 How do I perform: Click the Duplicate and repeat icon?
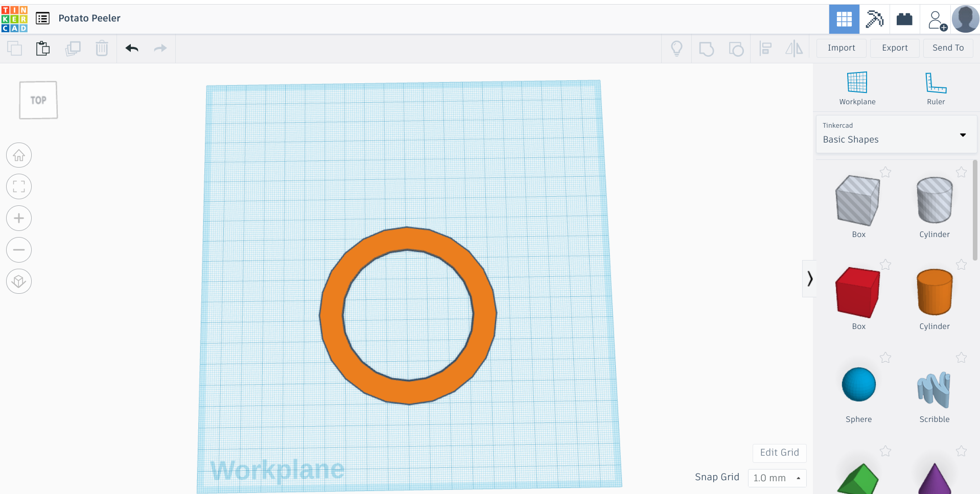tap(73, 49)
